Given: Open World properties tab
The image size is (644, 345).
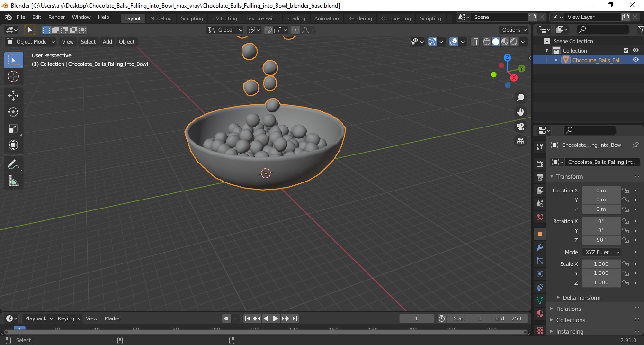Looking at the screenshot, I should pyautogui.click(x=539, y=217).
